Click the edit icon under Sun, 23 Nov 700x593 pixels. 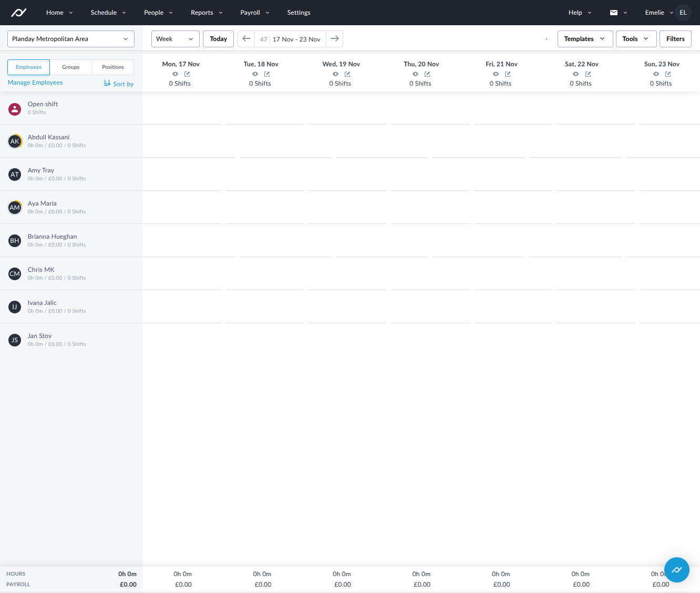(667, 74)
